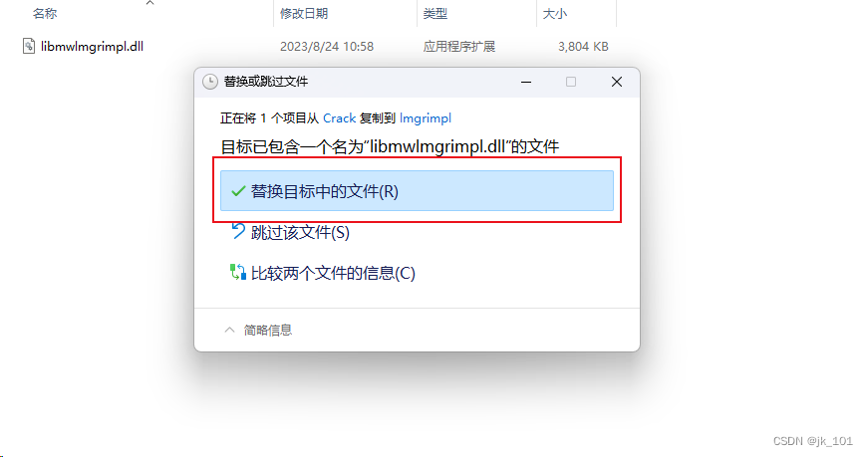868x457 pixels.
Task: Minimize the 替换或跳过文件 dialog
Action: pyautogui.click(x=526, y=82)
